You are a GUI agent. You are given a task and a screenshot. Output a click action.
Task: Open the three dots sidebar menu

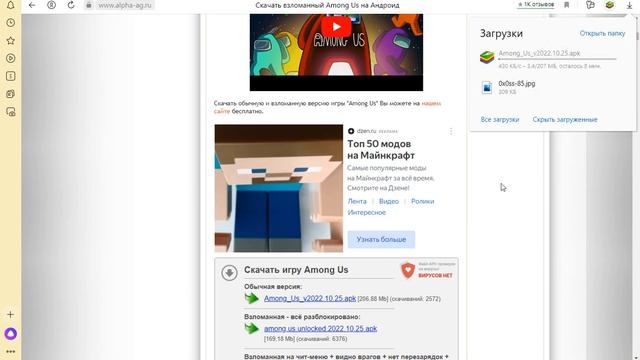click(11, 351)
